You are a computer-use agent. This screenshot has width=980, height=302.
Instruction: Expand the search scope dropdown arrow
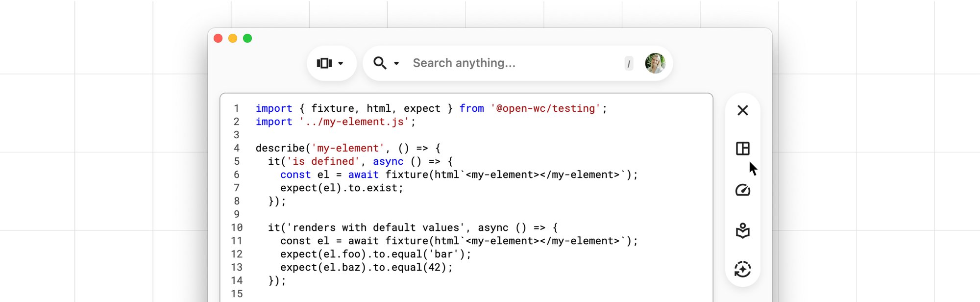(x=396, y=63)
